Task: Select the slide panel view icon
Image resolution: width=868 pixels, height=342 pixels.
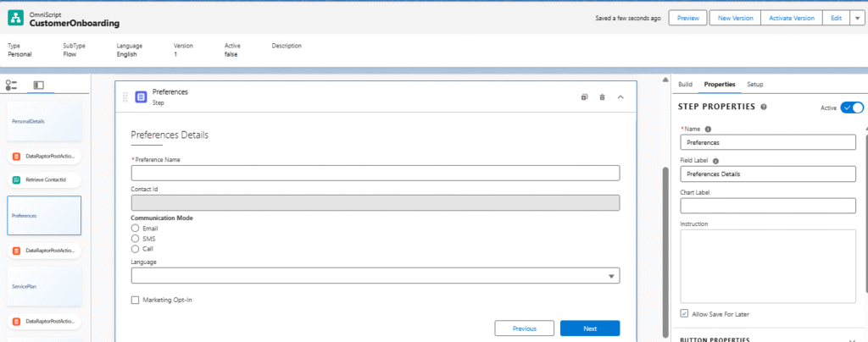Action: 38,85
